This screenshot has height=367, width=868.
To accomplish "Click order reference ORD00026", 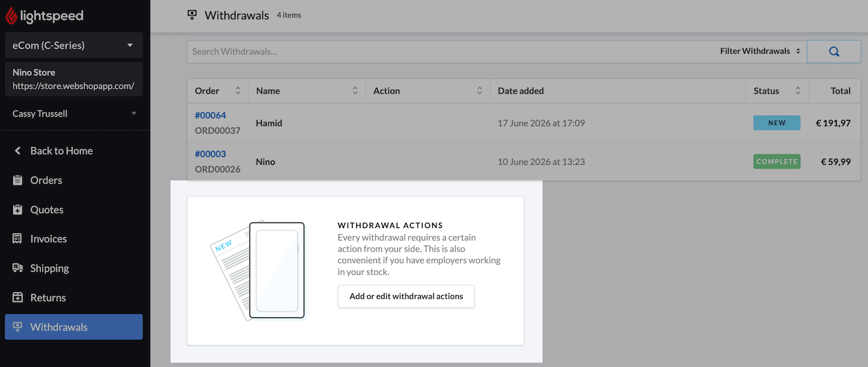I will (218, 169).
